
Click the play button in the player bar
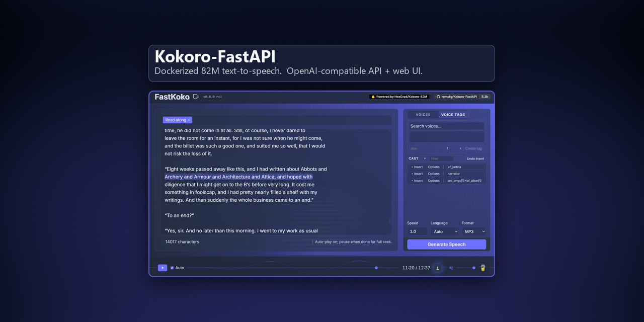click(163, 268)
